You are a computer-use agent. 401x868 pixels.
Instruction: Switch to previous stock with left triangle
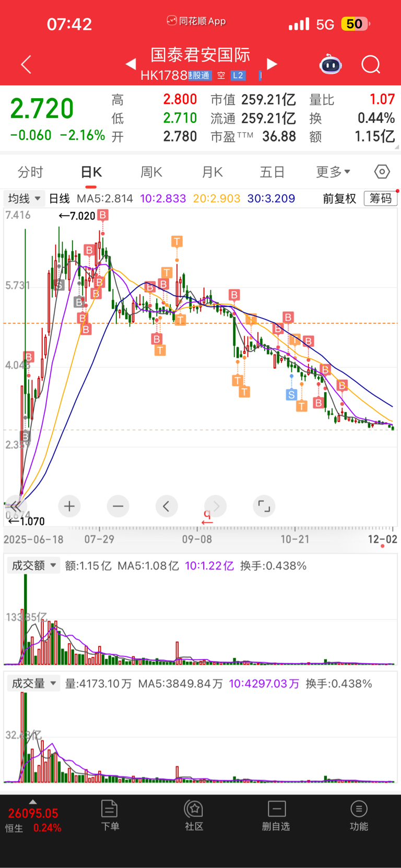131,64
